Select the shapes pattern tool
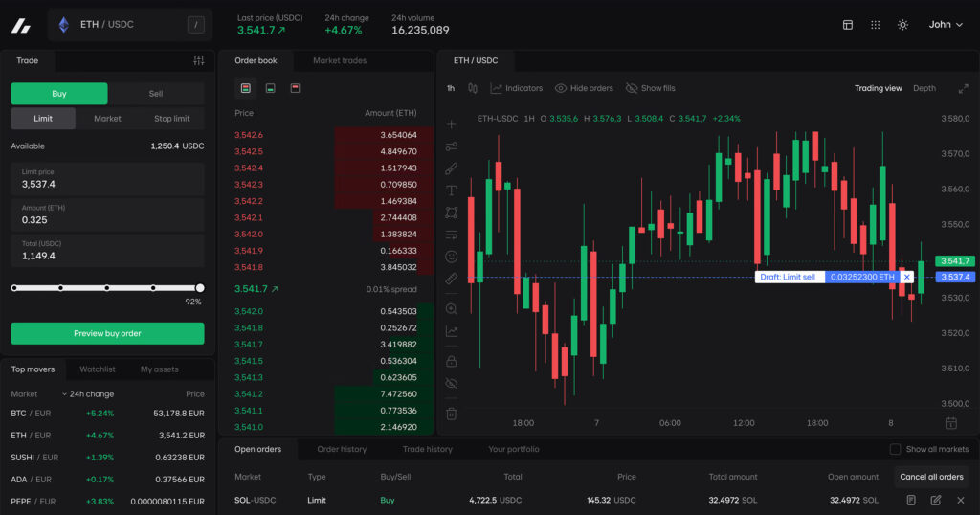 click(x=452, y=213)
